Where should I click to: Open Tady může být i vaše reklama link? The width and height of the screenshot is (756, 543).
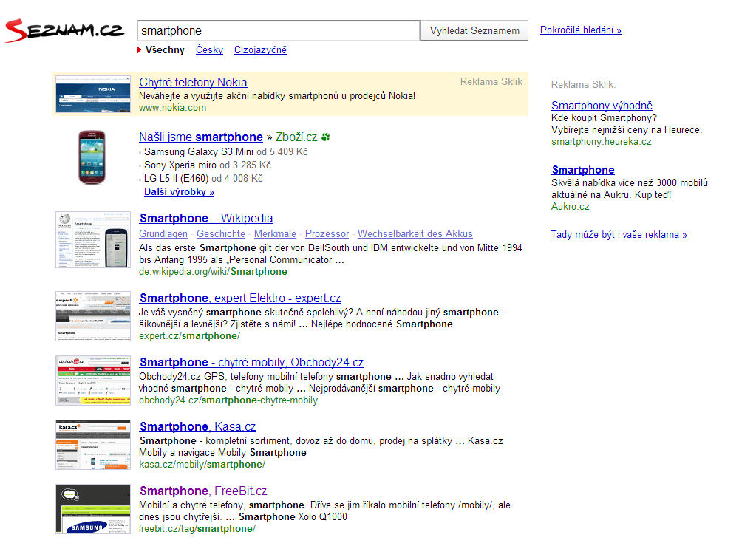pyautogui.click(x=619, y=235)
